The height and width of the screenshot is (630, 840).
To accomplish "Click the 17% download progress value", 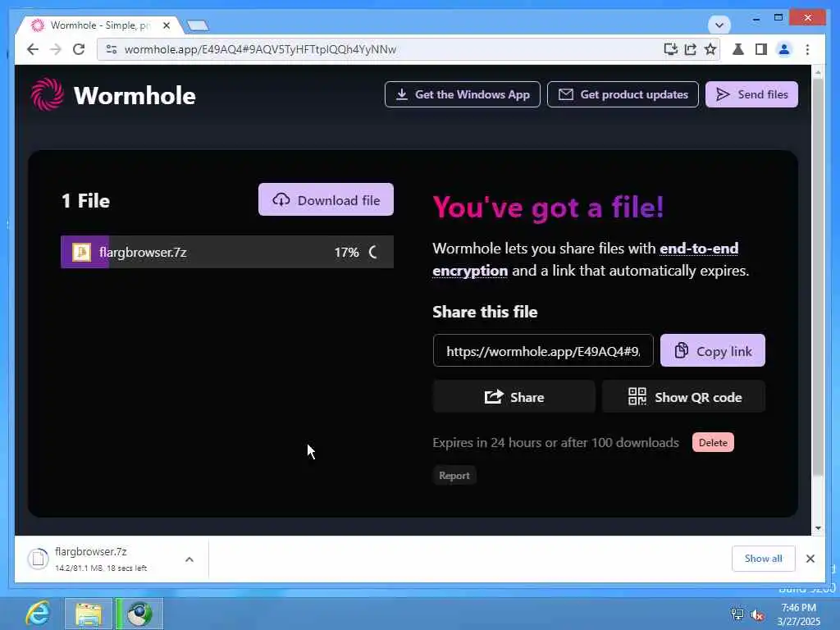I will pos(346,253).
